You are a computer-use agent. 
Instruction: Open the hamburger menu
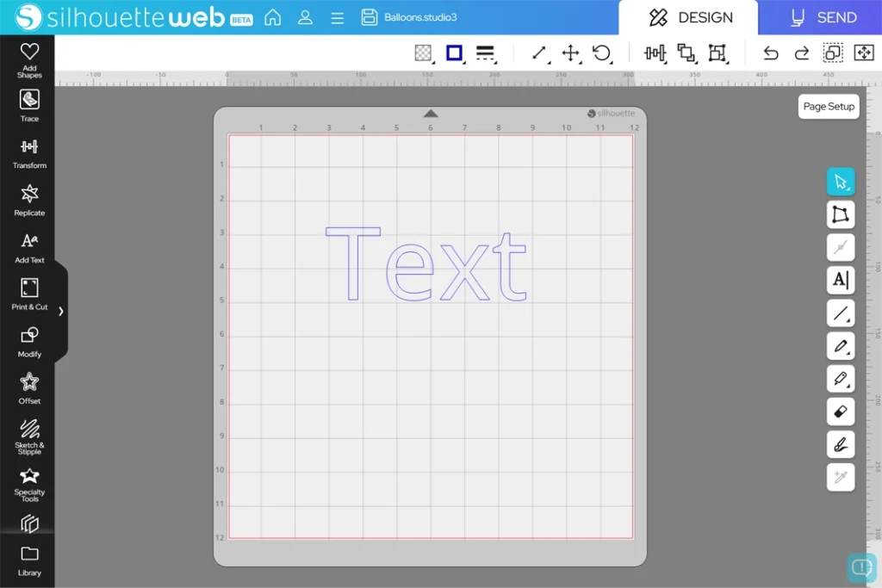(338, 17)
